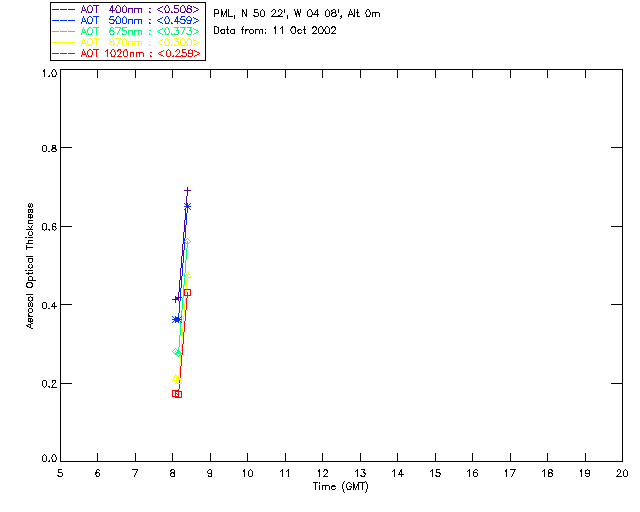This screenshot has height=512, width=640.
Task: Click the x-axis tick label 9
Action: coord(210,474)
